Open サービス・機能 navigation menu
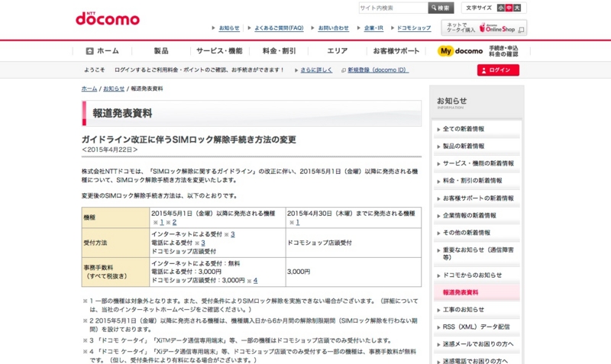This screenshot has height=364, width=611. point(219,51)
